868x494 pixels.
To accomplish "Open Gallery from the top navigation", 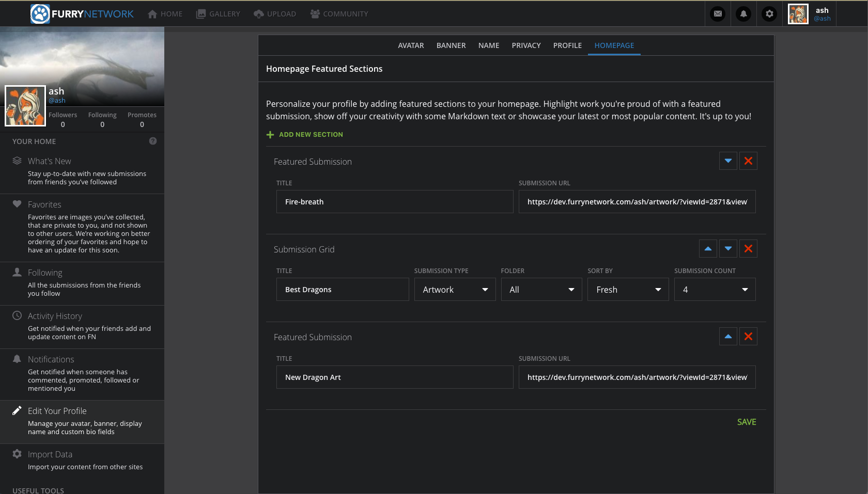I will pyautogui.click(x=218, y=14).
